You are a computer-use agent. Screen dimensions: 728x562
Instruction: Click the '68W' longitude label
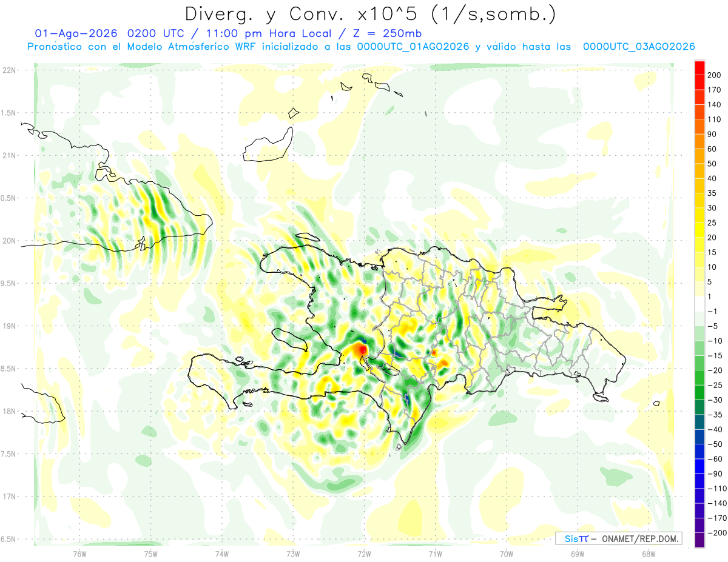[x=648, y=554]
